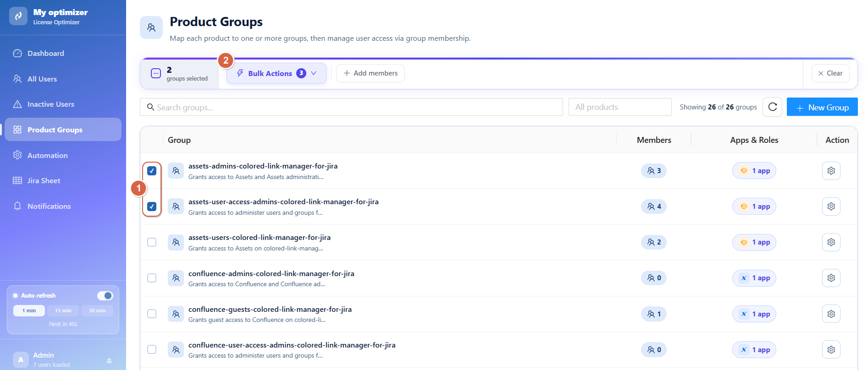Open settings gear for confluence-user-access-admins group
868x370 pixels.
tap(831, 349)
